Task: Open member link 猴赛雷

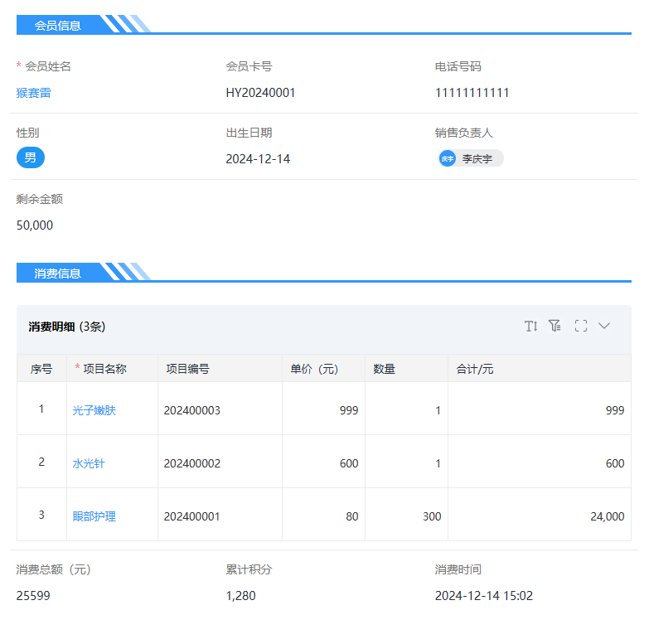Action: [34, 93]
